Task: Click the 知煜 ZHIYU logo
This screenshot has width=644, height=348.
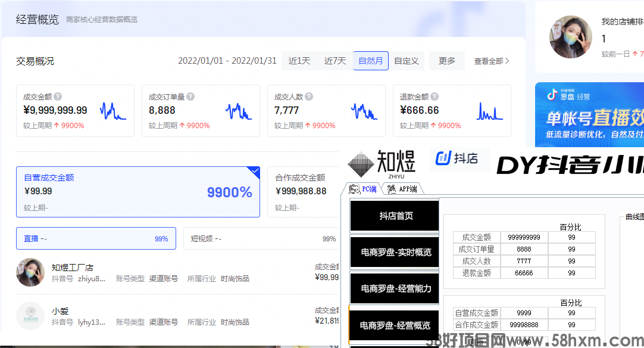Action: point(382,164)
